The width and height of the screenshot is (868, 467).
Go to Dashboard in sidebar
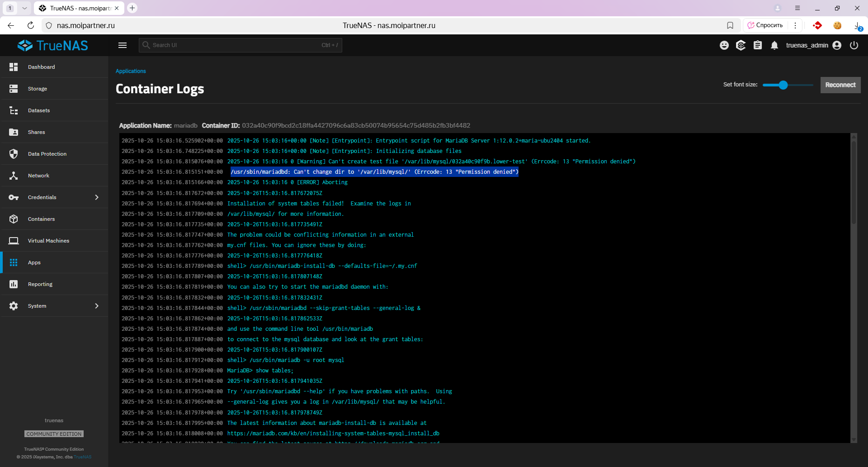pyautogui.click(x=41, y=67)
